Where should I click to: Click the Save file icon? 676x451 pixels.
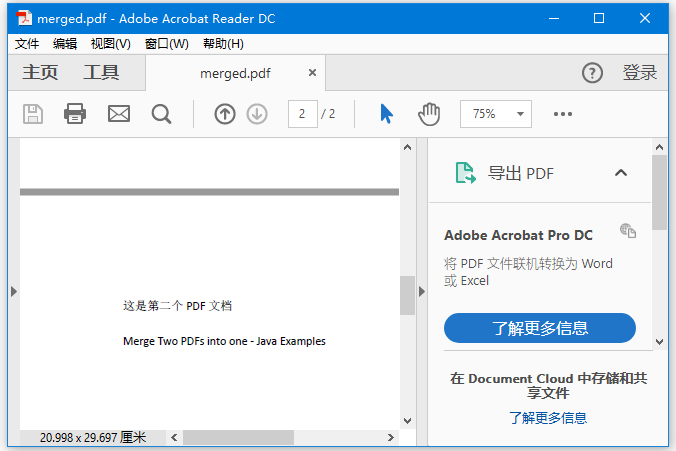tap(33, 114)
